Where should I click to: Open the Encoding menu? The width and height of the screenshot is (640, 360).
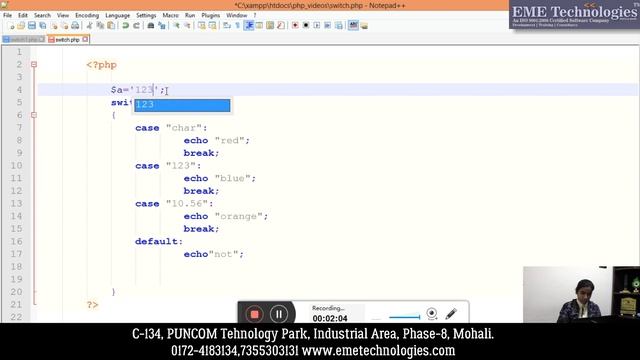click(87, 15)
